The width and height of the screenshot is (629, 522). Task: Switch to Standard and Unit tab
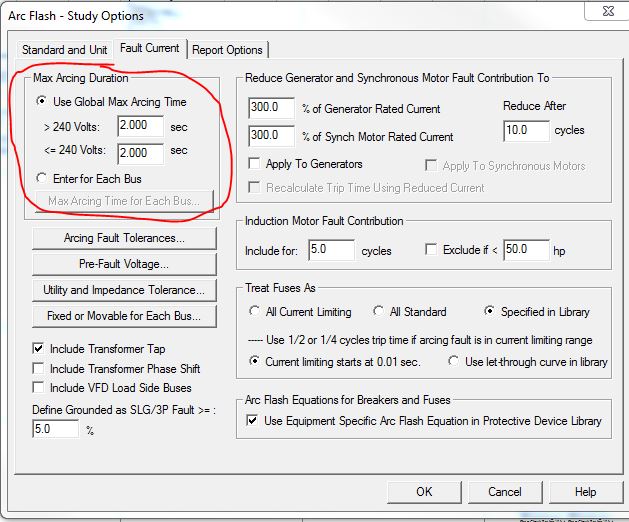(66, 50)
